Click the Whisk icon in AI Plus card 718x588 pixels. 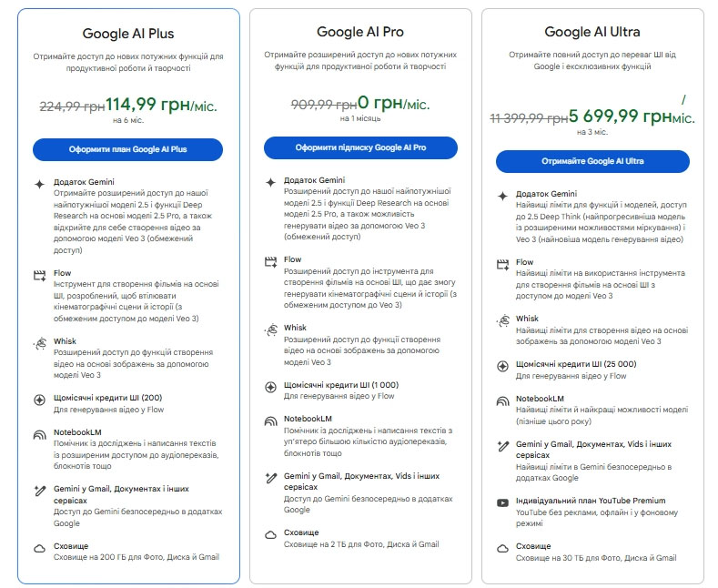click(x=39, y=343)
